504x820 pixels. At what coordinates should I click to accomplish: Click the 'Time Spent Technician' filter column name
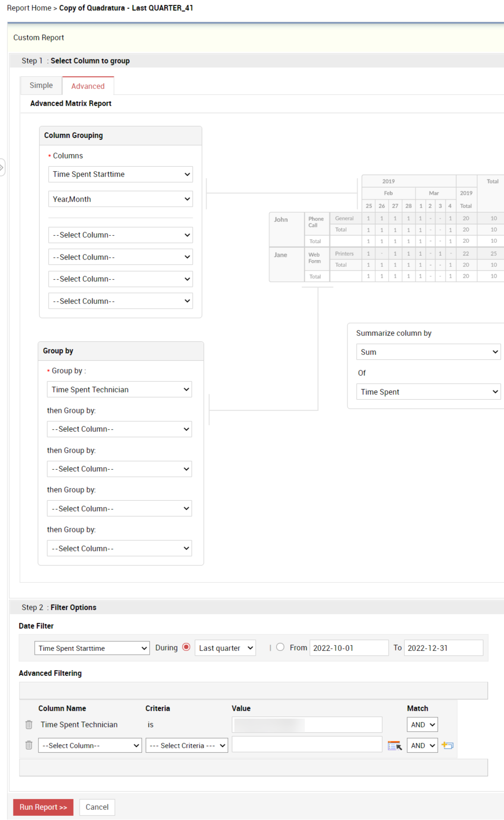[79, 725]
